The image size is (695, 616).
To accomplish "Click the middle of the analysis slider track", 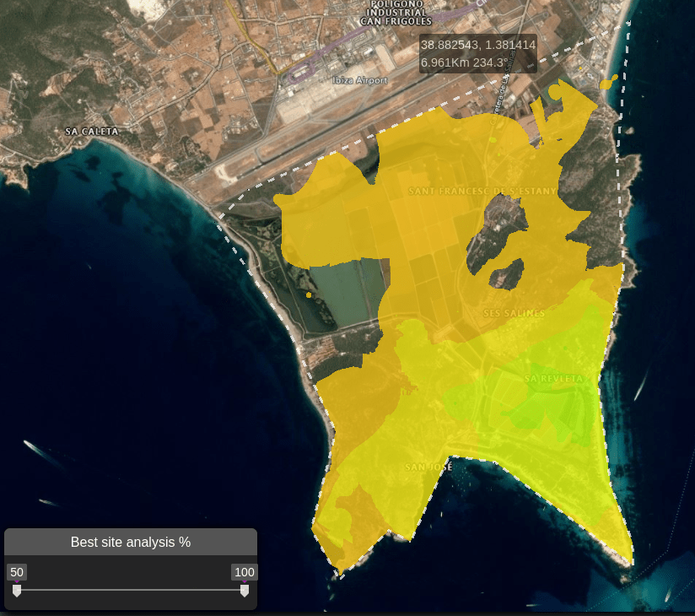I will pyautogui.click(x=131, y=590).
